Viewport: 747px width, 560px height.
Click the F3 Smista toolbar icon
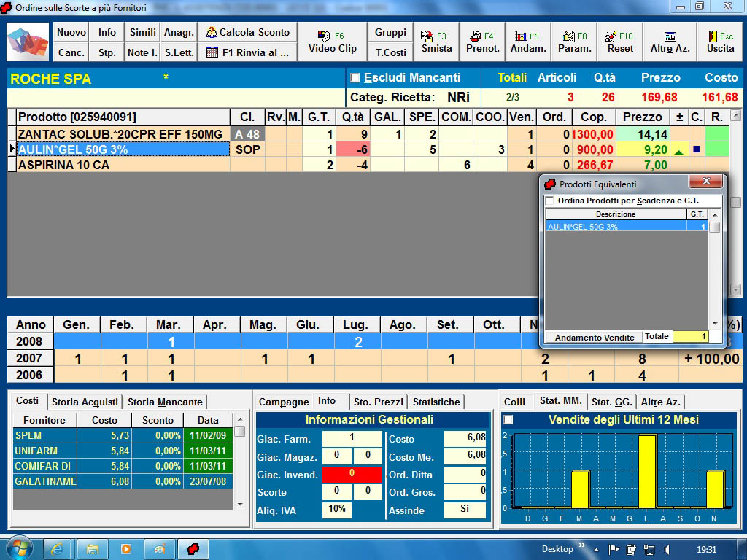click(436, 42)
